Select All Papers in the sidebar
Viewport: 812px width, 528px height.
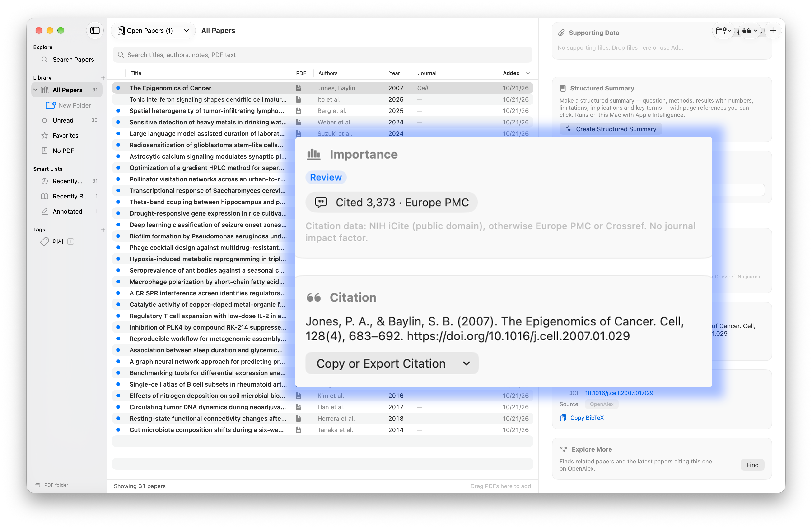pyautogui.click(x=67, y=90)
